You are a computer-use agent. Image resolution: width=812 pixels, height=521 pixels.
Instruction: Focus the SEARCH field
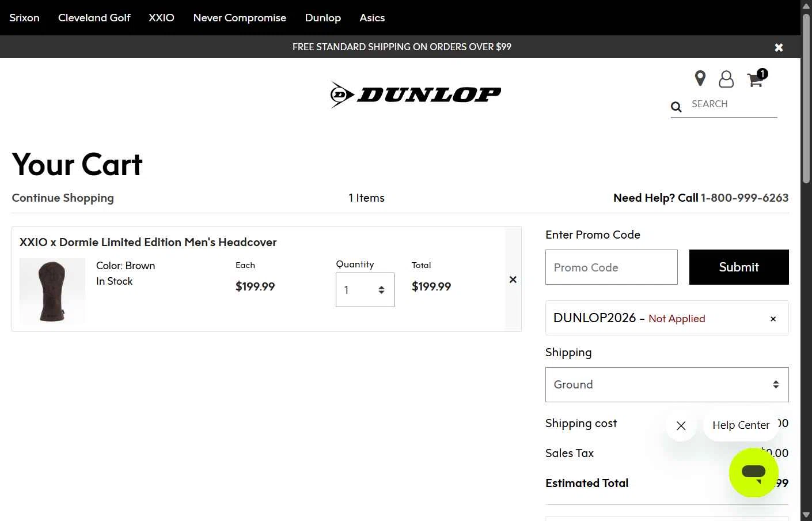[x=734, y=104]
